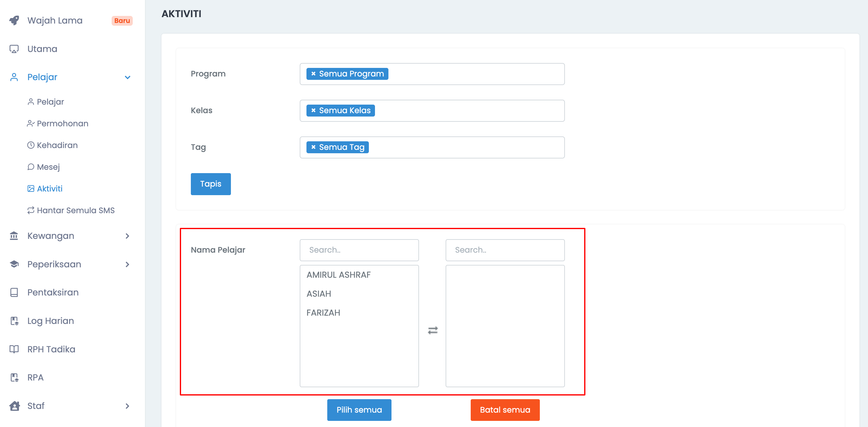The image size is (868, 427).
Task: Select ASIAH in student list
Action: [319, 294]
